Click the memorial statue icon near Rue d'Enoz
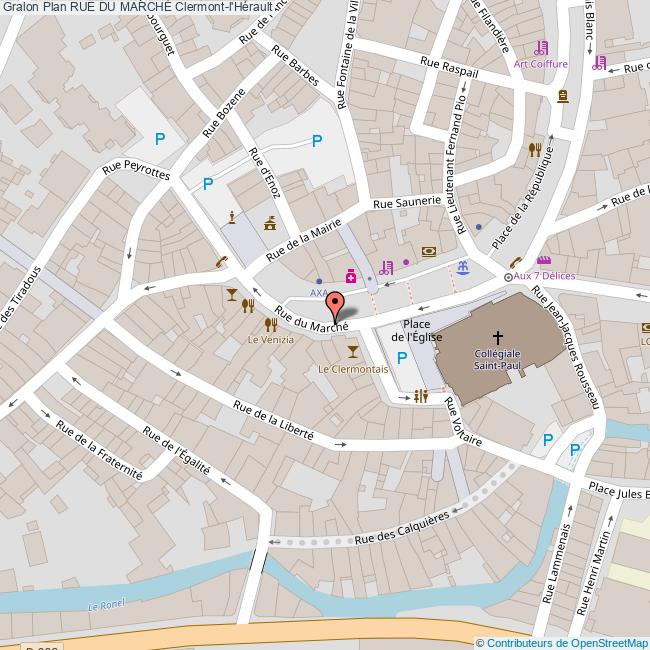This screenshot has width=650, height=650. tap(233, 216)
